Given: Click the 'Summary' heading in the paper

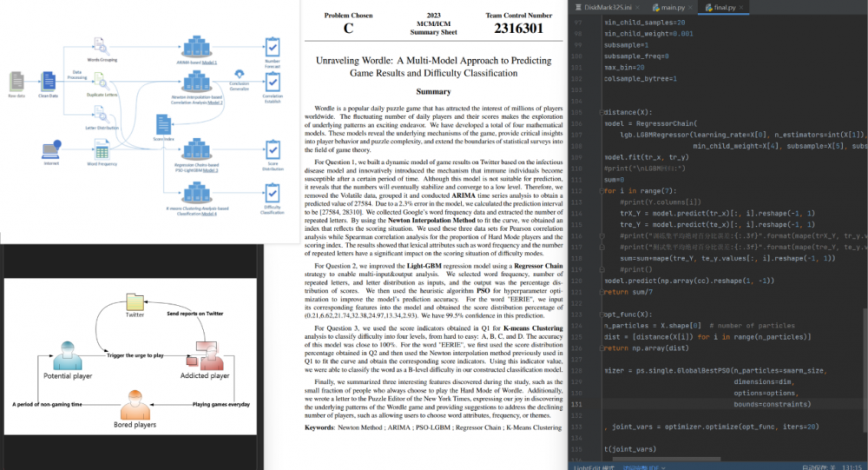Looking at the screenshot, I should (433, 91).
